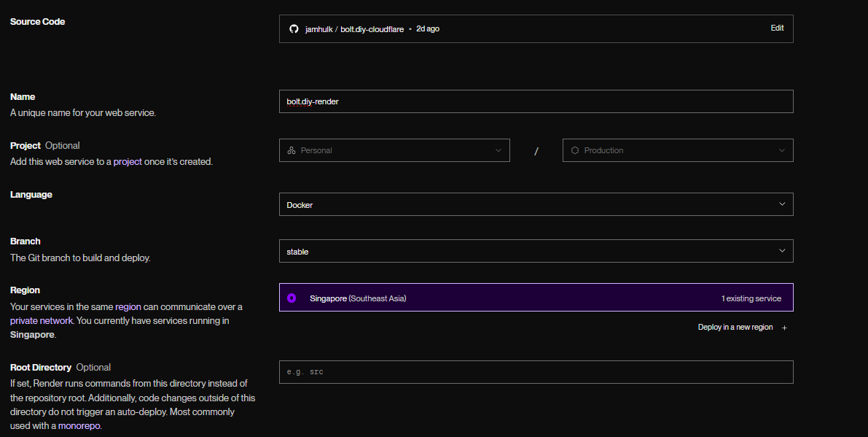
Task: Open the monorepo link
Action: click(x=79, y=426)
